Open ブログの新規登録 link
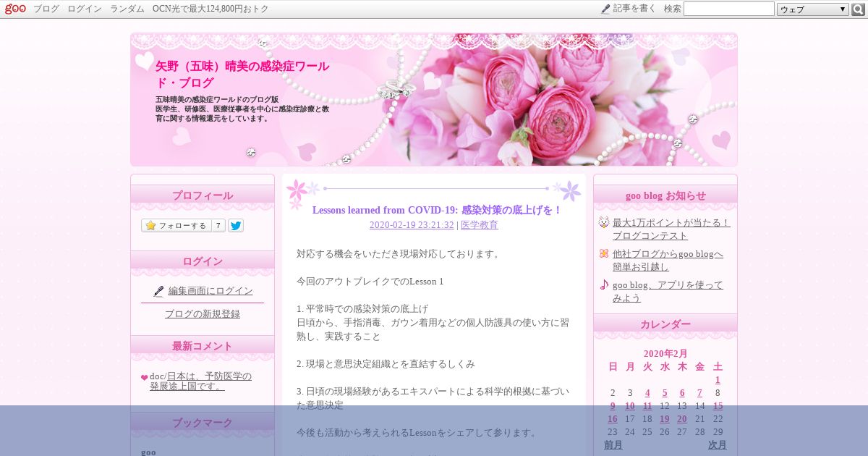 click(203, 314)
